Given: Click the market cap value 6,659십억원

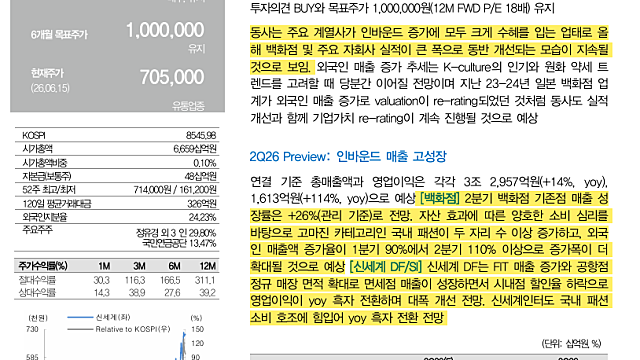Looking at the screenshot, I should click(195, 149).
